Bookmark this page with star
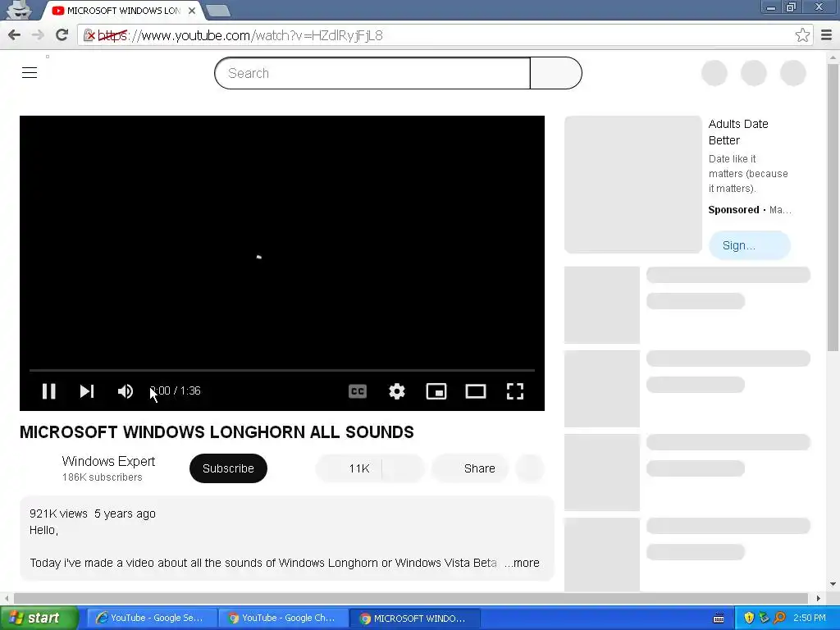 click(802, 35)
